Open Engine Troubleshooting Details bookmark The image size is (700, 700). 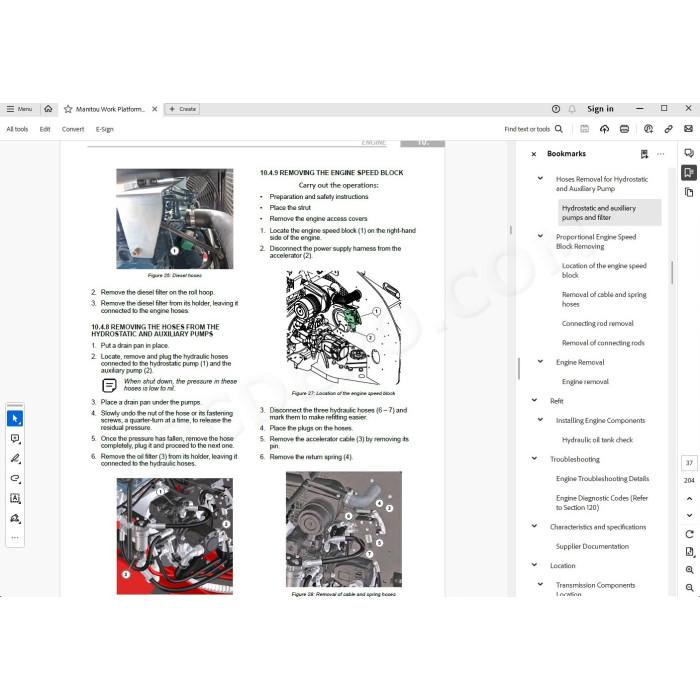pos(602,479)
